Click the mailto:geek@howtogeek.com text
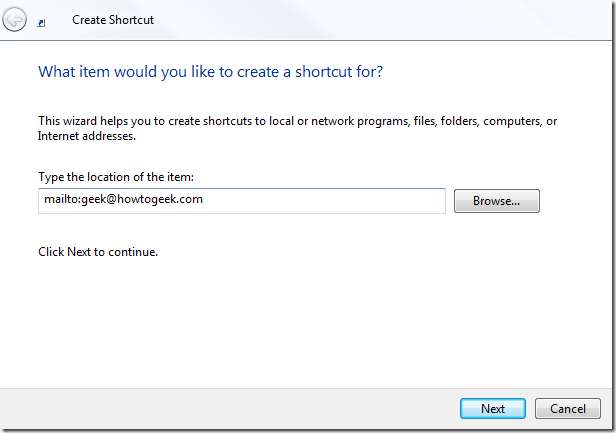616x433 pixels. [x=124, y=200]
